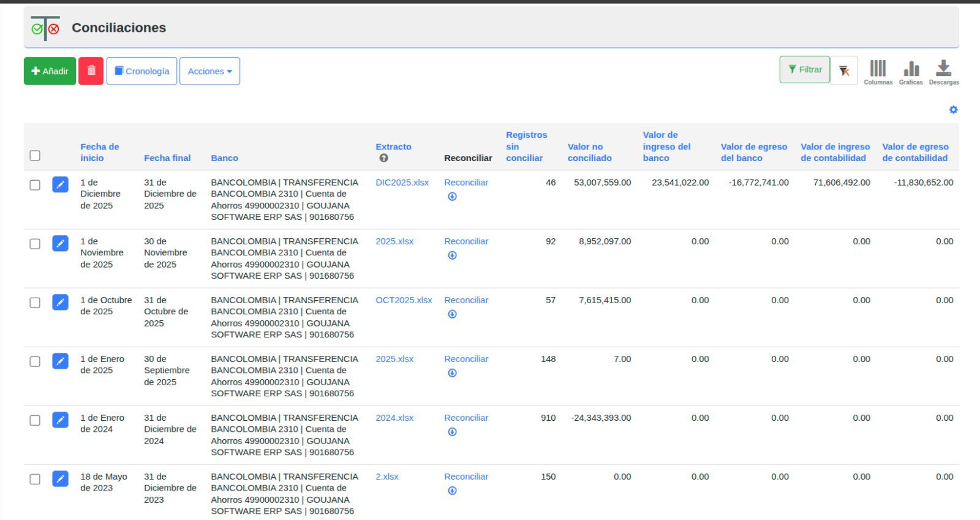Expand the Acciones dropdown
This screenshot has width=980, height=520.
(x=209, y=71)
